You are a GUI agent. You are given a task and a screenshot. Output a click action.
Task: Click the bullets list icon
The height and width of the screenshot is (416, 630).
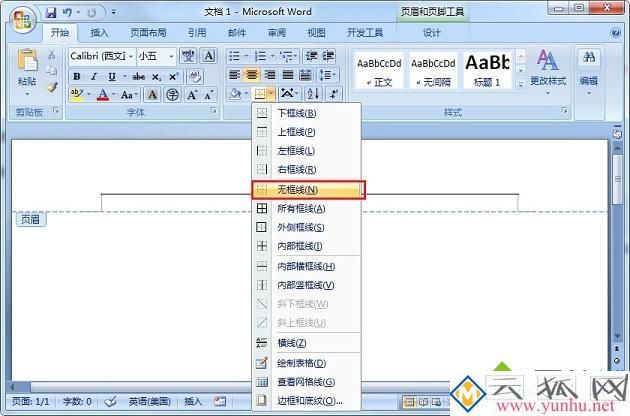[x=234, y=56]
